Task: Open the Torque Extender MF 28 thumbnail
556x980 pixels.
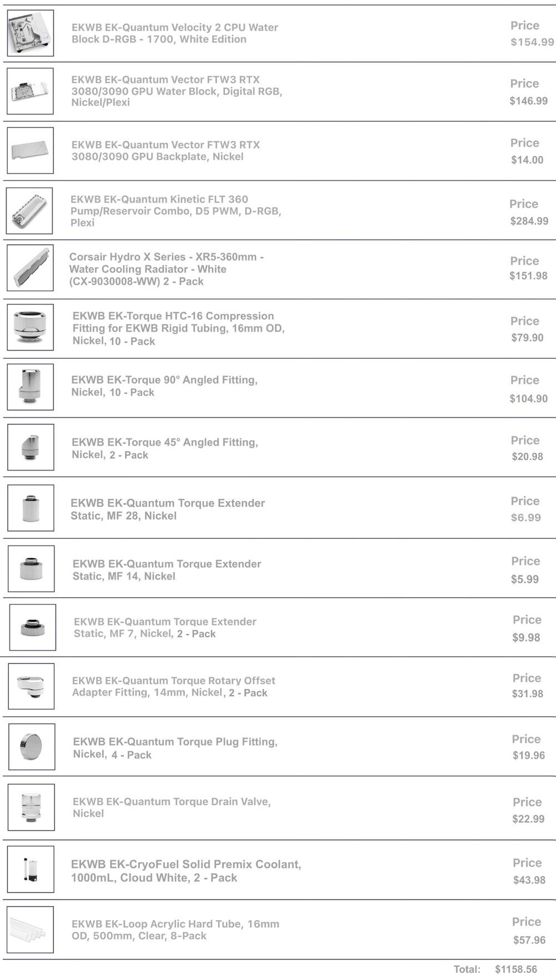Action: pyautogui.click(x=31, y=508)
